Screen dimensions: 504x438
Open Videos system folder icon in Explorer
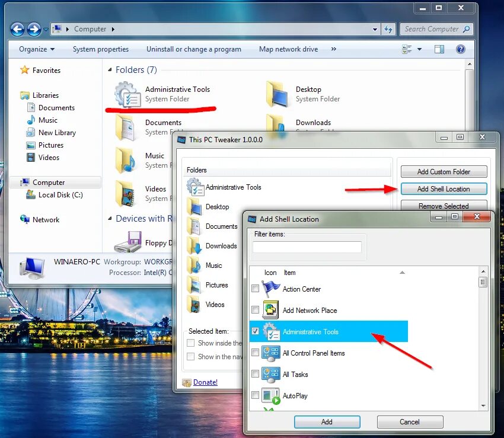[x=125, y=194]
